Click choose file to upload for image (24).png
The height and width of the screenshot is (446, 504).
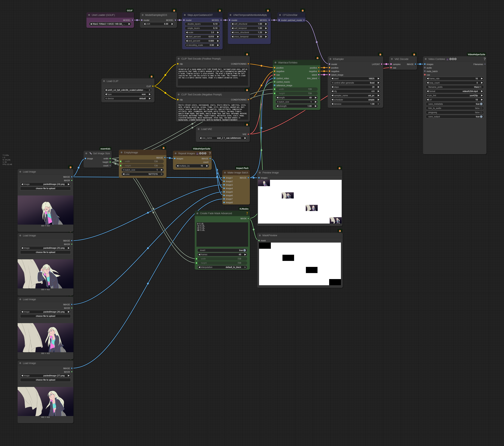click(x=45, y=188)
